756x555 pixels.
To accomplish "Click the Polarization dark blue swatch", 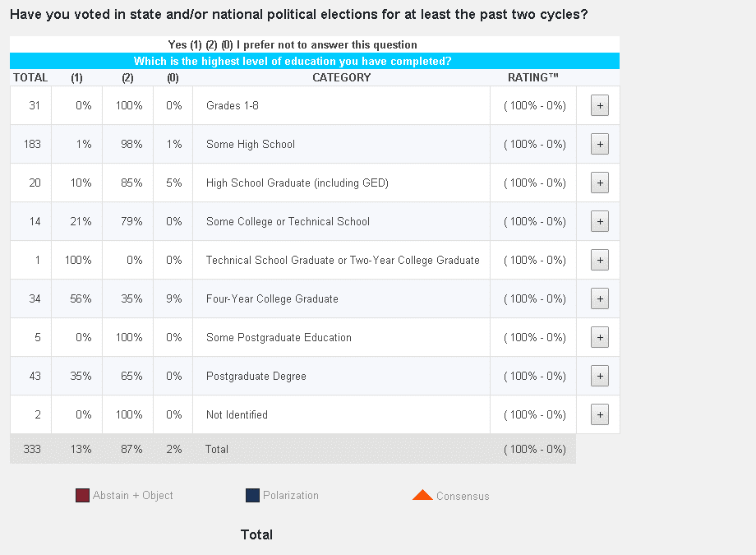I will coord(252,495).
